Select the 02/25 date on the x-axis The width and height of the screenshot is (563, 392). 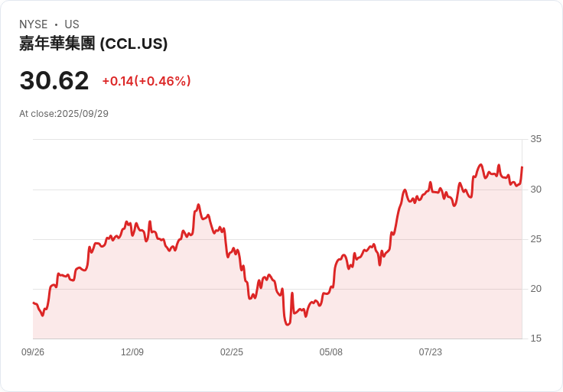232,352
